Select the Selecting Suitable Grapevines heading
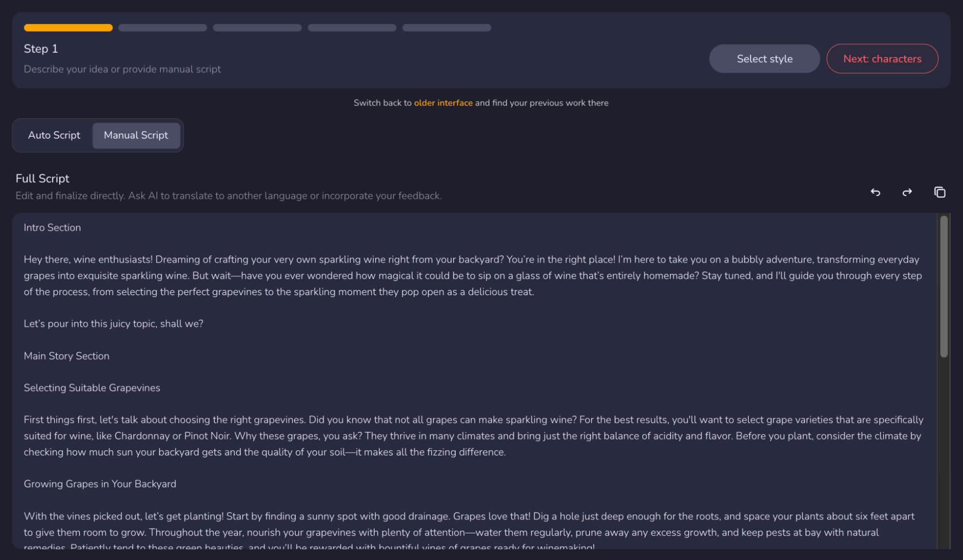Image resolution: width=963 pixels, height=560 pixels. [x=92, y=388]
